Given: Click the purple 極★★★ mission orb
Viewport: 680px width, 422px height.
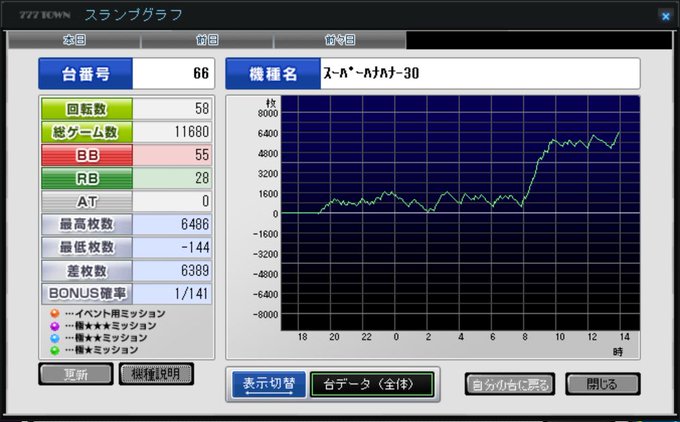Looking at the screenshot, I should [x=55, y=325].
